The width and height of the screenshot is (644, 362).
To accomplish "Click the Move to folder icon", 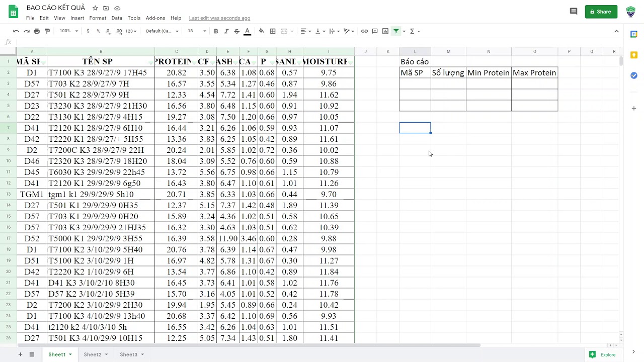I will [x=106, y=8].
